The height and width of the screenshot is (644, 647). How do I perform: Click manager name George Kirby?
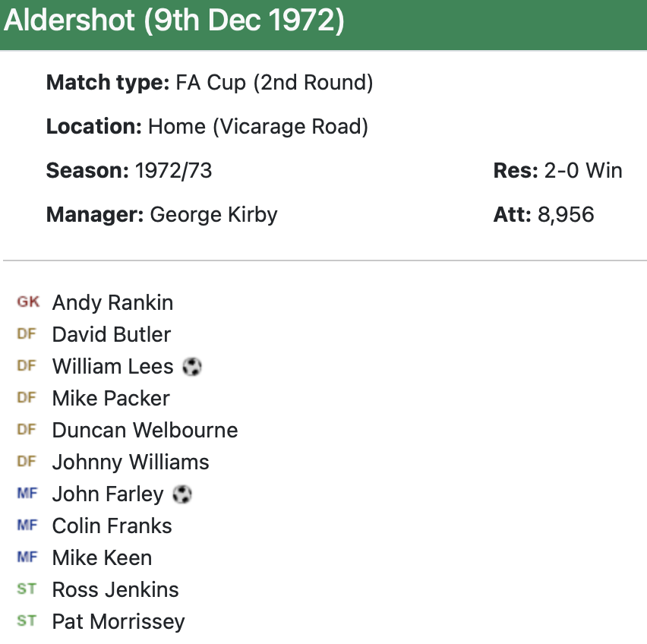[x=213, y=215]
